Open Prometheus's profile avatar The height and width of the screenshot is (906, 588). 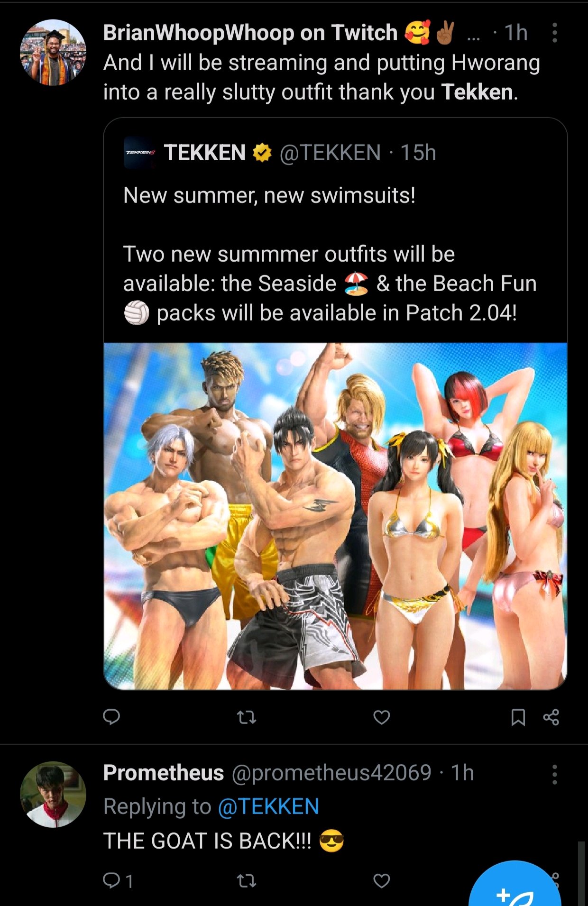pyautogui.click(x=53, y=794)
